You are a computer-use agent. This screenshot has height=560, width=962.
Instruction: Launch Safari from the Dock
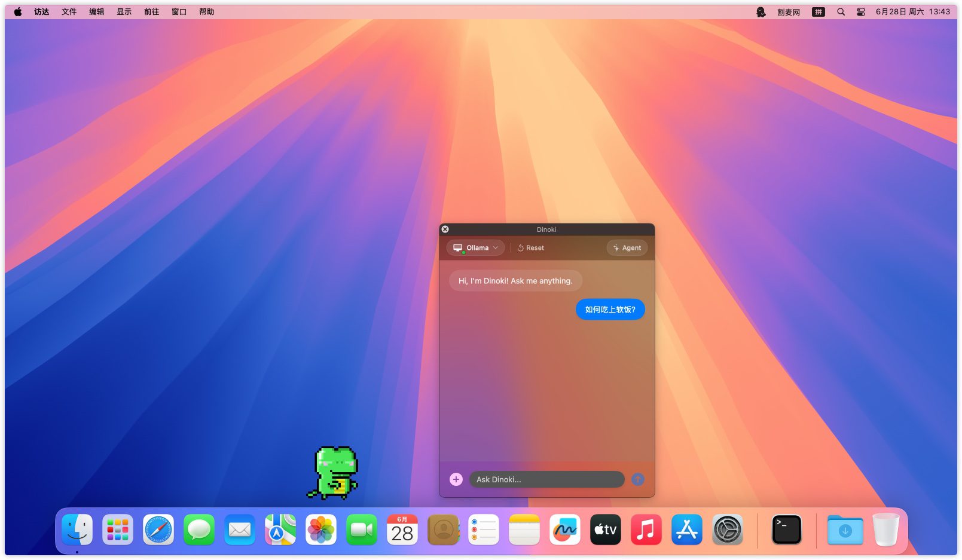pyautogui.click(x=158, y=530)
